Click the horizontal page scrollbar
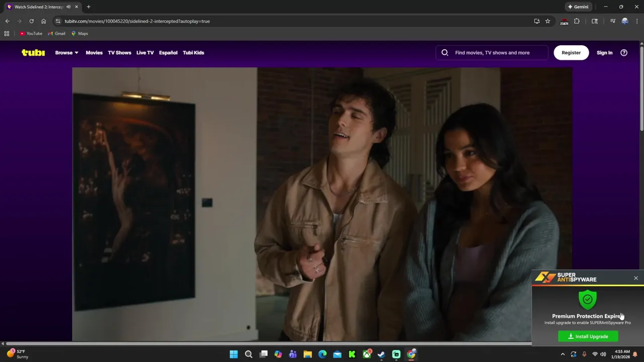Screen dimensions: 644x362 tap(268, 343)
